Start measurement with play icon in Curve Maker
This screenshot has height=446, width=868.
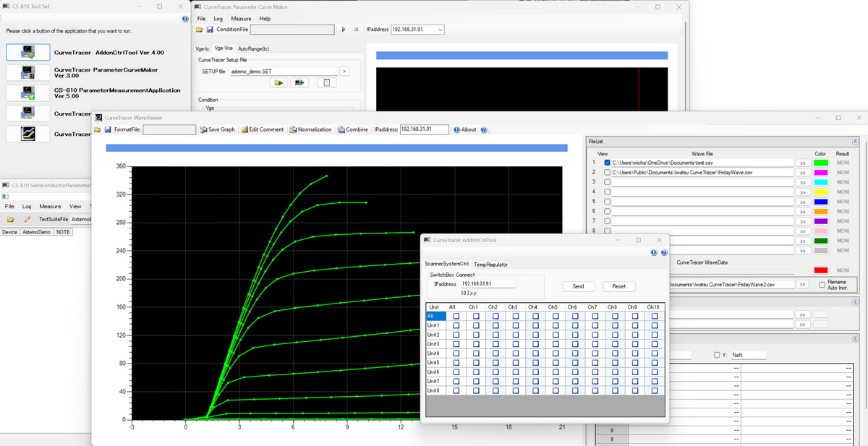[344, 30]
